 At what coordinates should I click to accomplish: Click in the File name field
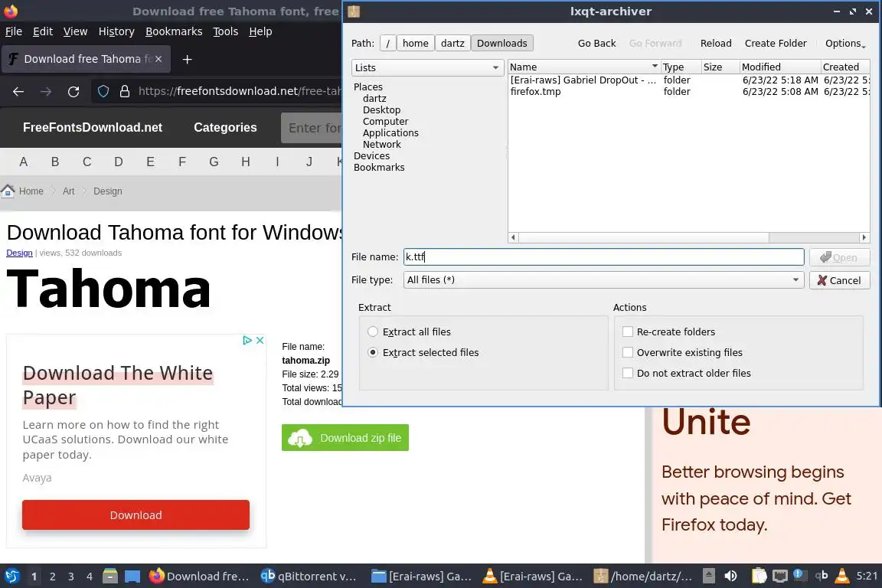click(x=603, y=257)
